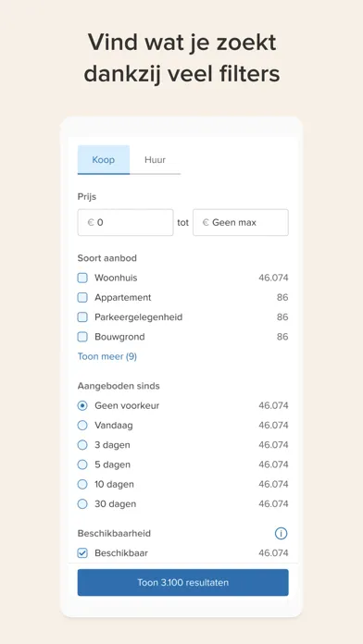Check the Woonhuis checkbox
Image resolution: width=363 pixels, height=644 pixels.
82,279
